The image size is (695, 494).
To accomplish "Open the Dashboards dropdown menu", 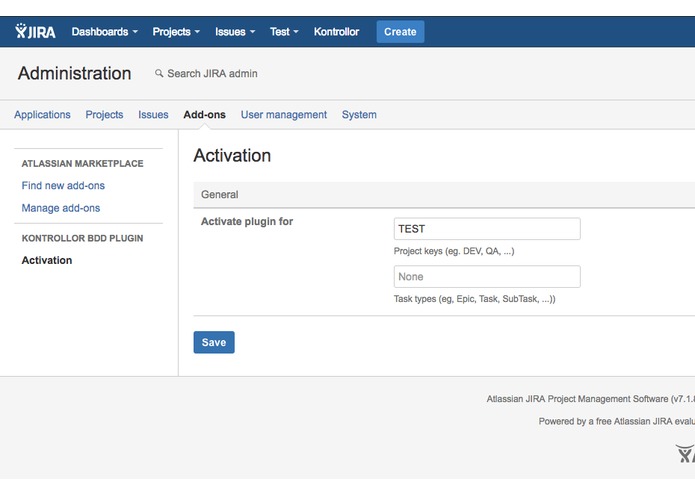I will [x=105, y=32].
